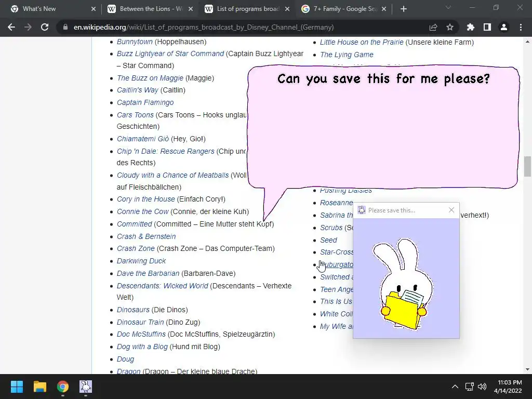Open the volume tray icon
Screen dimensions: 532x399
(x=482, y=387)
